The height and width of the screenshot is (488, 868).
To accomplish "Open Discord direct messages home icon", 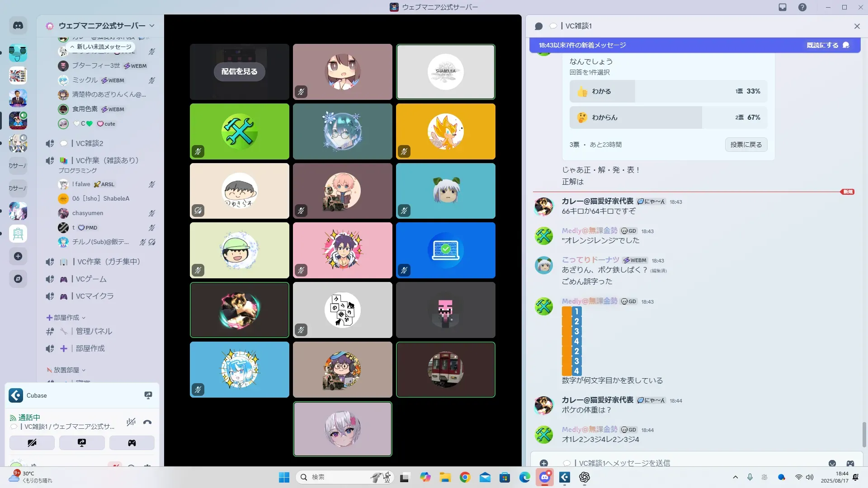I will click(x=18, y=26).
